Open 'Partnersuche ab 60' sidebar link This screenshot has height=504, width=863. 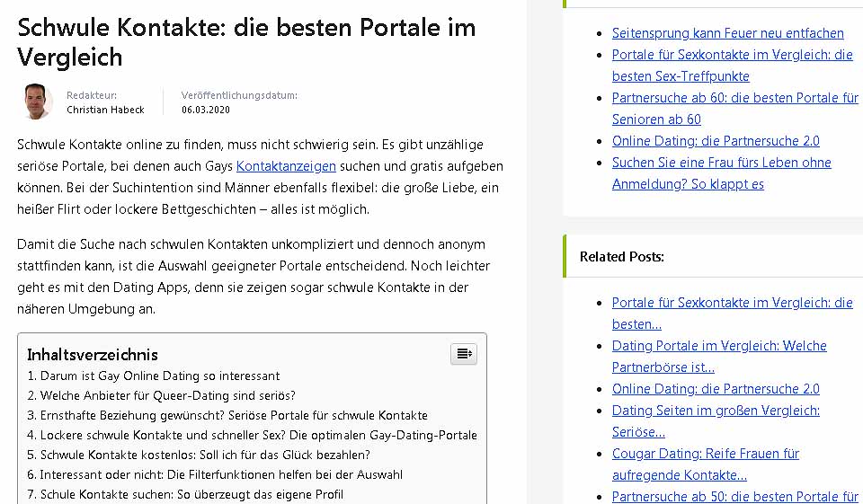click(x=734, y=98)
